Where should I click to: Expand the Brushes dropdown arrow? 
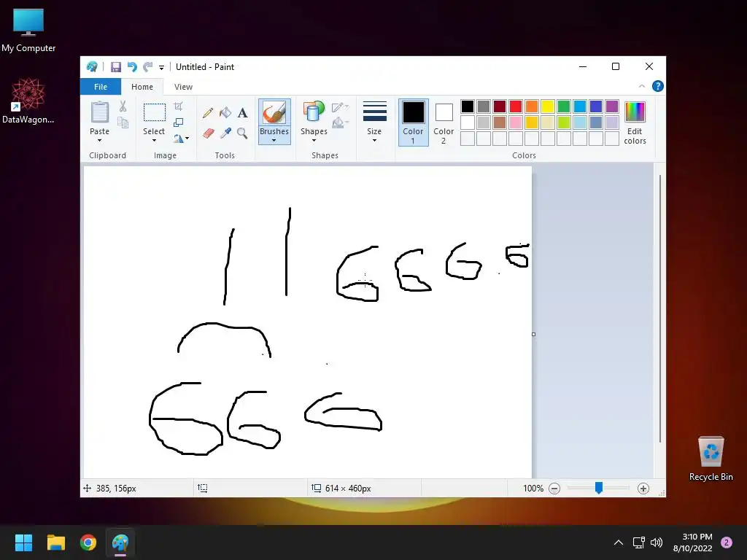[274, 141]
